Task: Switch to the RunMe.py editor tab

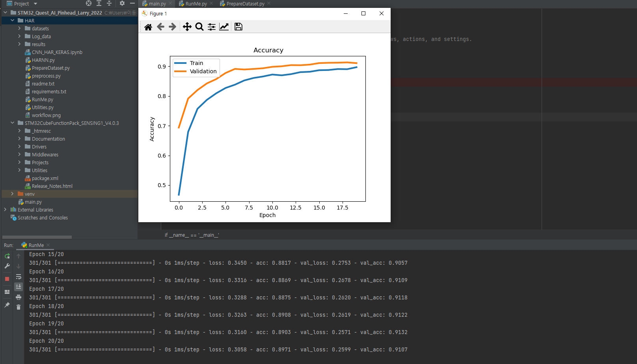Action: [x=196, y=4]
